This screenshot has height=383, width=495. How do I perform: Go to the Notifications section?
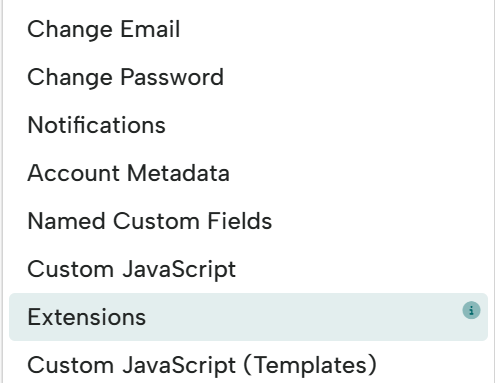248,125
